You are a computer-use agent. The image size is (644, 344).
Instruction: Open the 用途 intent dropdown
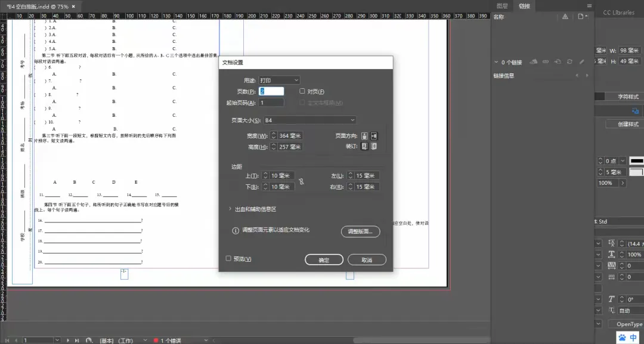(279, 80)
